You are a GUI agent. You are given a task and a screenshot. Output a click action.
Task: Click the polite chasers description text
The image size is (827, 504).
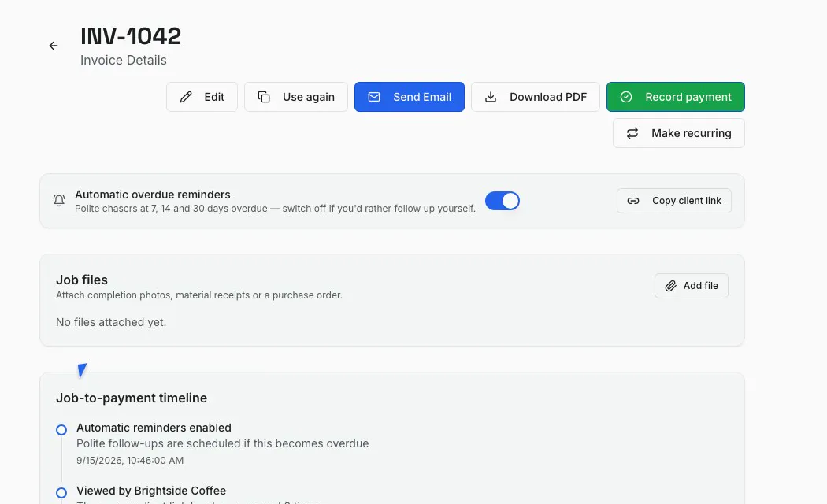point(276,209)
